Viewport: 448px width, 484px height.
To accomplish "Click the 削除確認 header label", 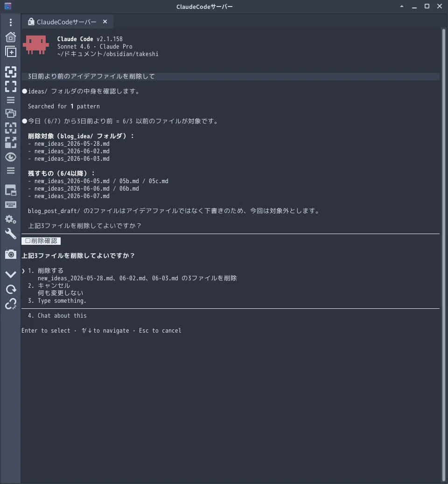I will click(x=41, y=241).
